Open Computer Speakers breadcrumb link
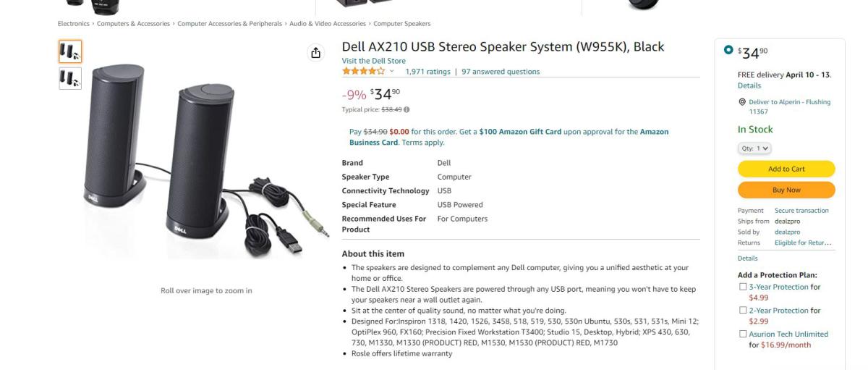 click(401, 24)
